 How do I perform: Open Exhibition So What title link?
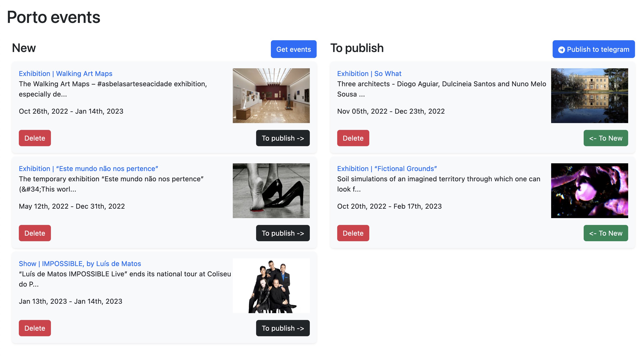(369, 73)
